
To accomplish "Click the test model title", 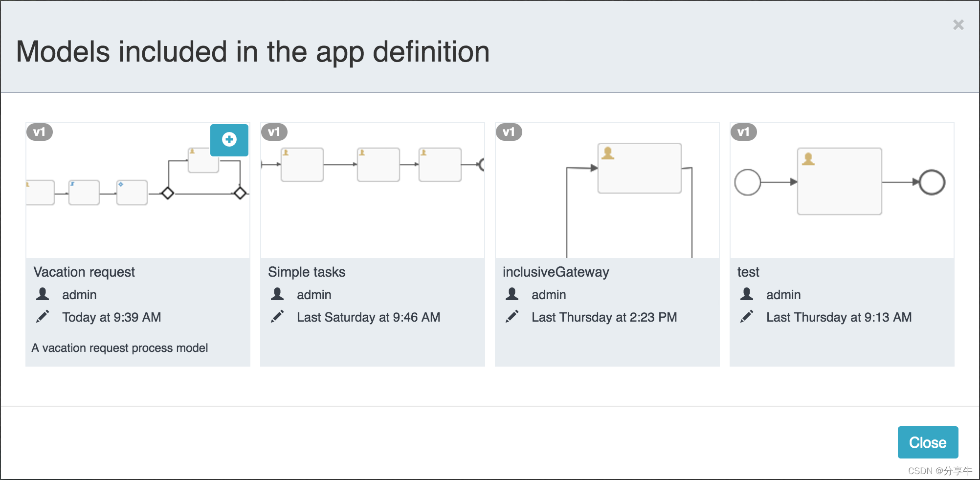I will tap(748, 272).
